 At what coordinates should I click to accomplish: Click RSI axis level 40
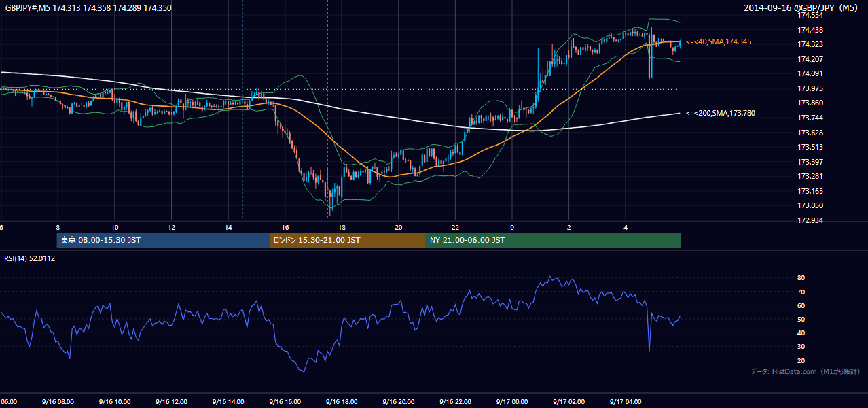(801, 333)
